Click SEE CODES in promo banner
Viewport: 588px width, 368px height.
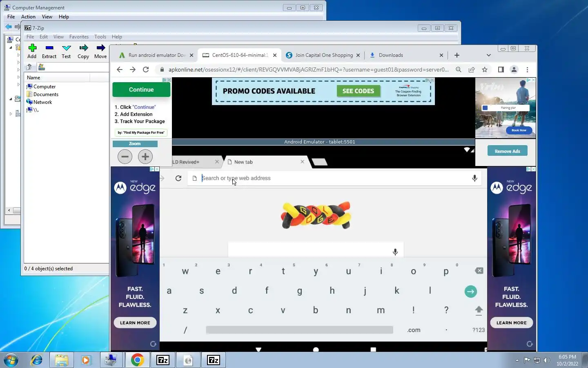pos(358,91)
